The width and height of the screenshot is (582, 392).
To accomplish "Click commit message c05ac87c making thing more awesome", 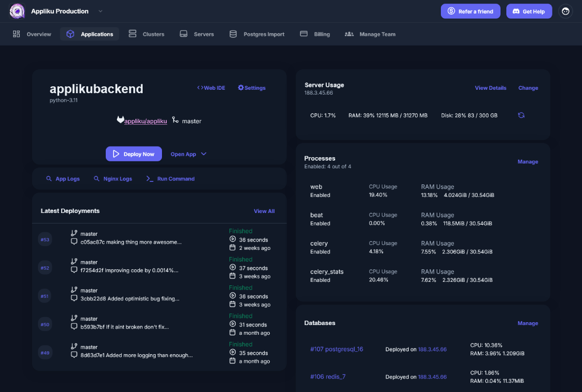I will pos(131,242).
